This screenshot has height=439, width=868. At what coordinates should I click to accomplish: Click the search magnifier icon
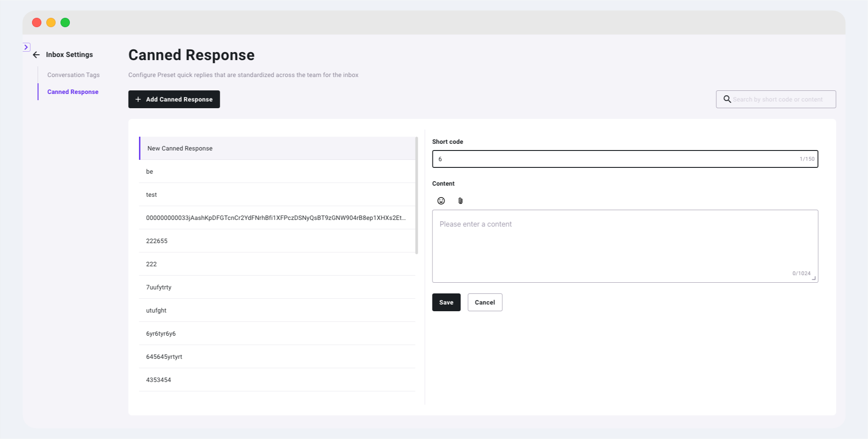[727, 99]
